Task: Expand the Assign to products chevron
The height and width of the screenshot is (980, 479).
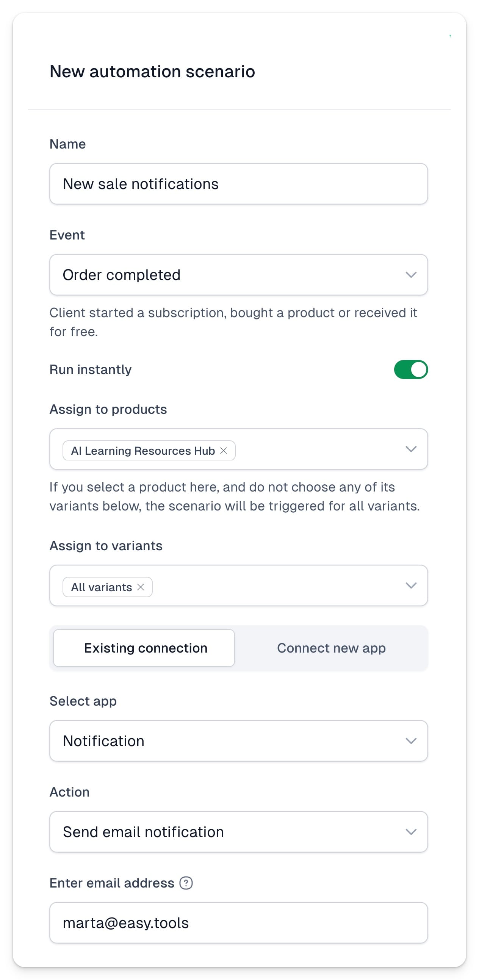Action: [411, 449]
